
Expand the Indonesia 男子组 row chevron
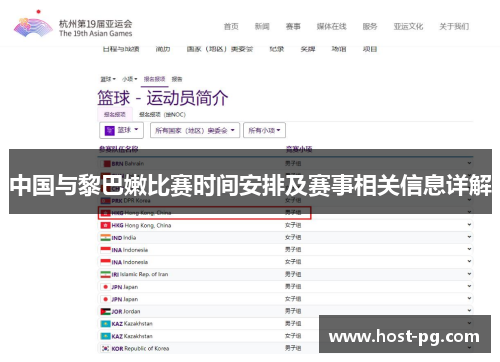(469, 249)
